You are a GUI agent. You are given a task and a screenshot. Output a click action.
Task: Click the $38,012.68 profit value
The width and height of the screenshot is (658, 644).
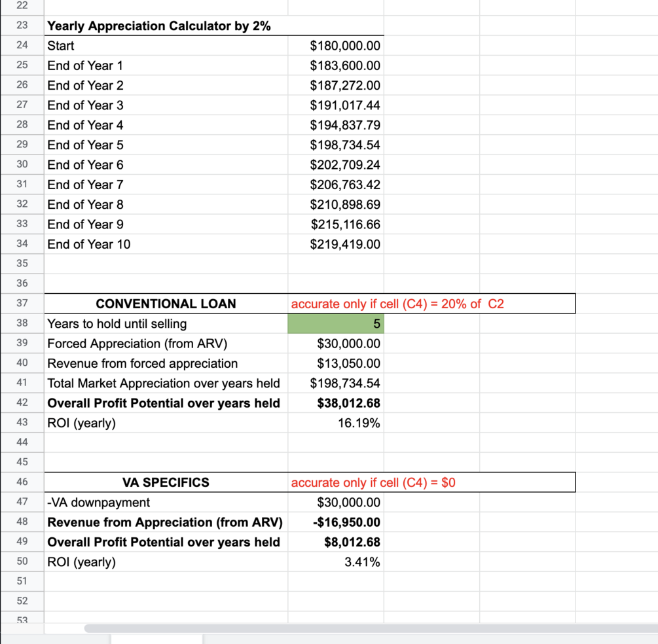[x=336, y=403]
